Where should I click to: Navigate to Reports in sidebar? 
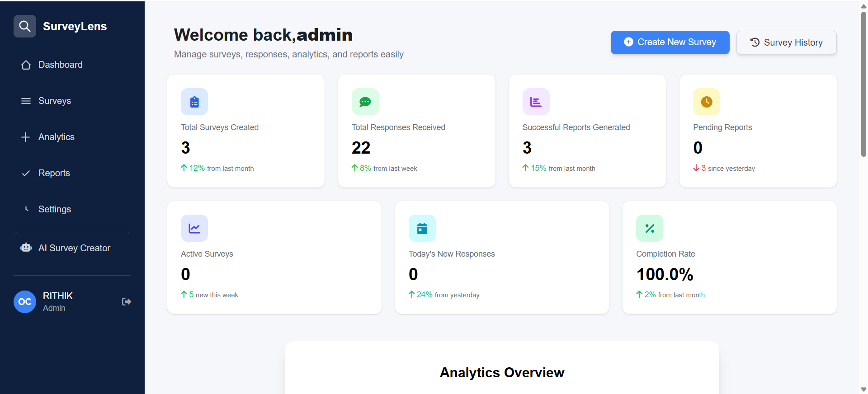pos(54,173)
